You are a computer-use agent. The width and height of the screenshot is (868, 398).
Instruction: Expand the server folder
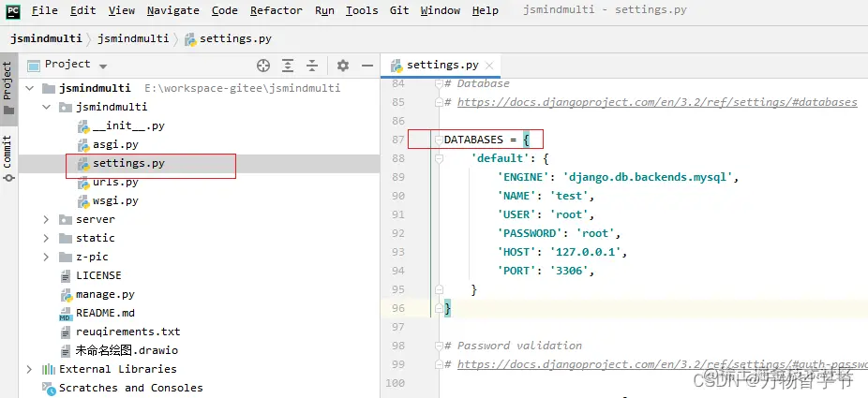(x=47, y=219)
